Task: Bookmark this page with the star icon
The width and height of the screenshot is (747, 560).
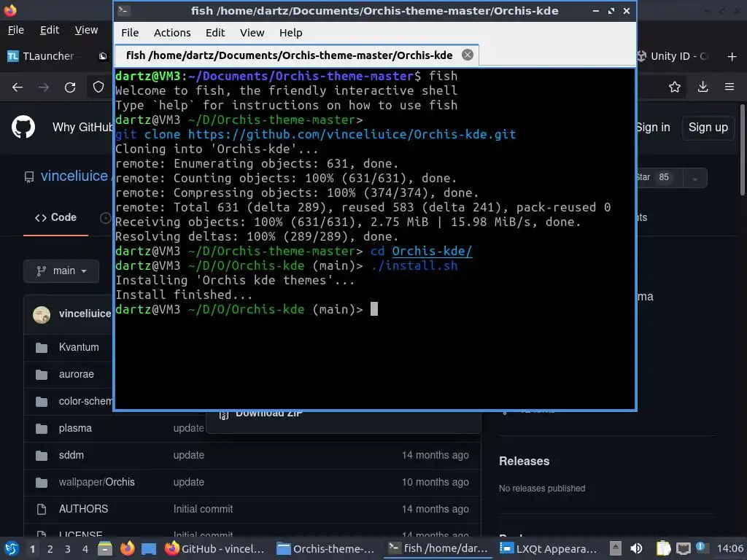Action: tap(675, 87)
